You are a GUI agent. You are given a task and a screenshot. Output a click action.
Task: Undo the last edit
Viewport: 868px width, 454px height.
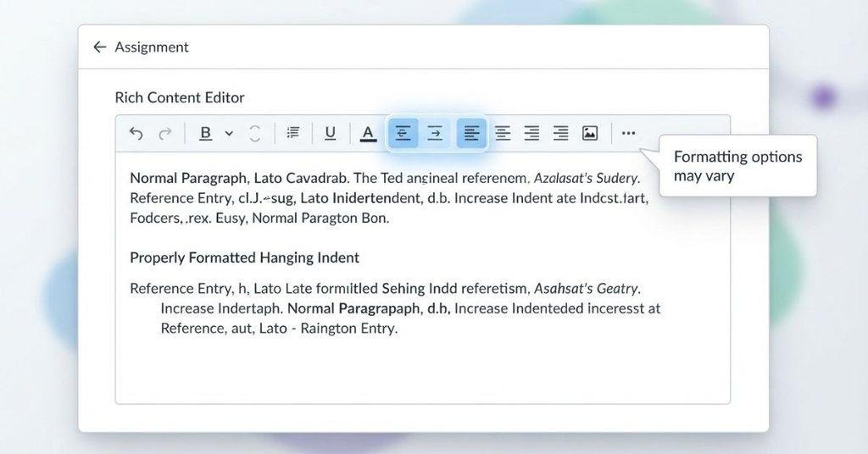136,133
